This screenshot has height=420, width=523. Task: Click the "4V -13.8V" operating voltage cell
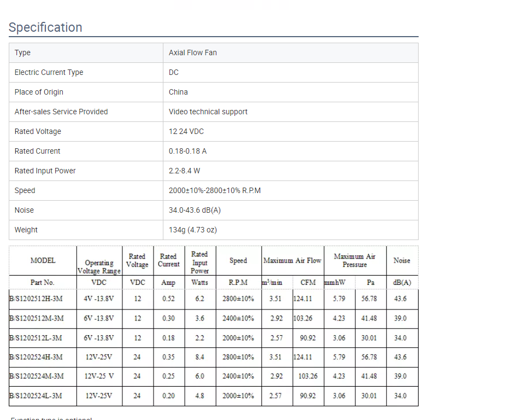(x=99, y=299)
